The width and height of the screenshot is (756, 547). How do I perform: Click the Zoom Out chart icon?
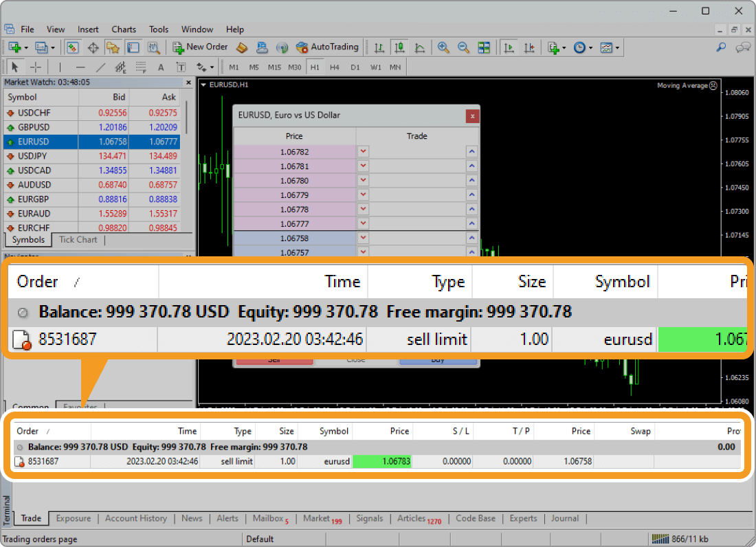pyautogui.click(x=463, y=47)
